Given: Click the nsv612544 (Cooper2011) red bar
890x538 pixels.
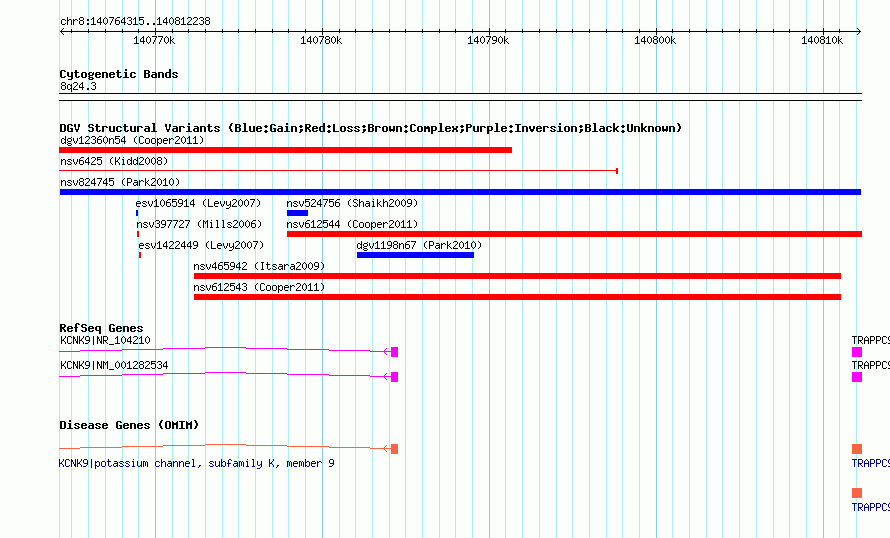Looking at the screenshot, I should pyautogui.click(x=574, y=234).
